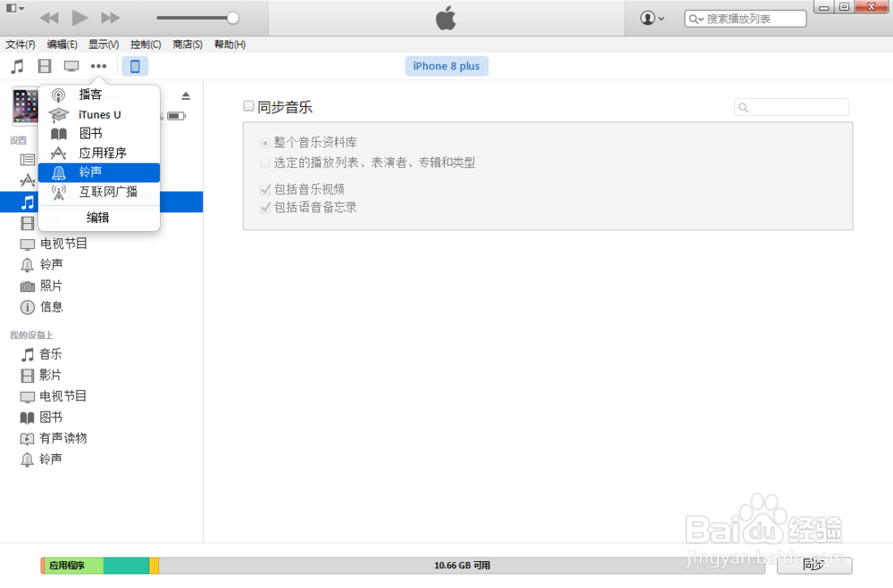Image resolution: width=893 pixels, height=588 pixels.
Task: Click the rewind playback button
Action: pyautogui.click(x=49, y=18)
